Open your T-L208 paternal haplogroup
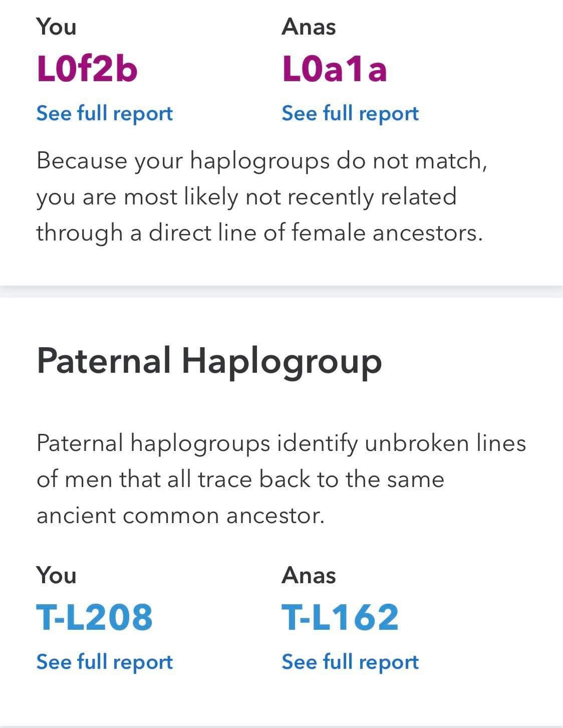This screenshot has width=563, height=728. (x=95, y=617)
